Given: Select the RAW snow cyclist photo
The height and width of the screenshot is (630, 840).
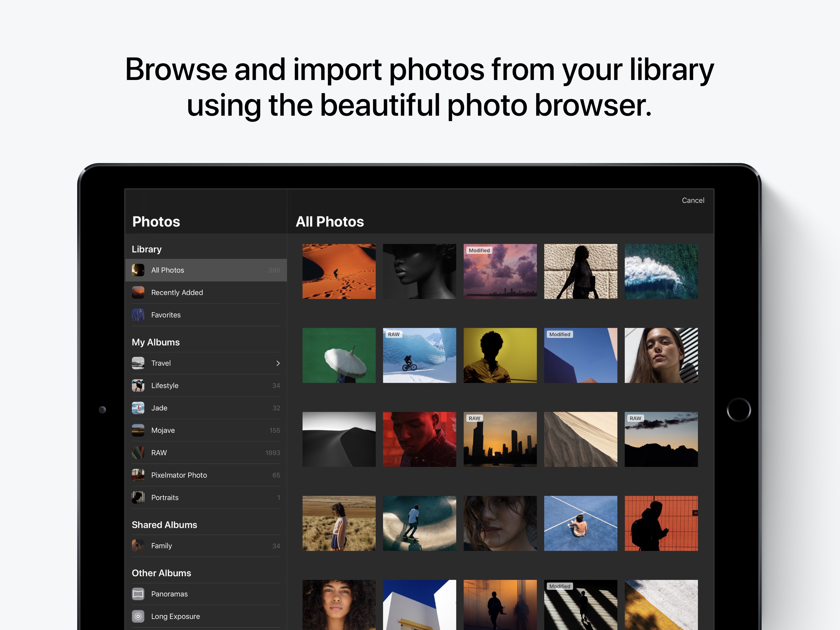Looking at the screenshot, I should point(419,355).
